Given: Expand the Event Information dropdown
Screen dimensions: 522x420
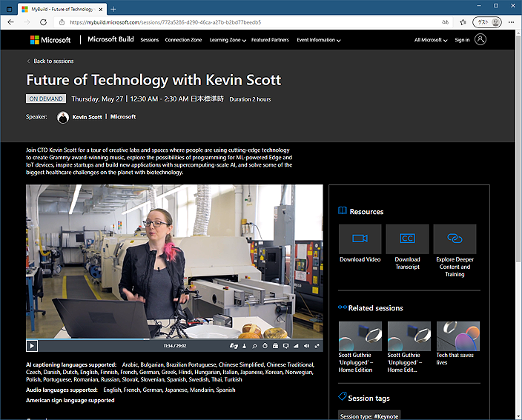Looking at the screenshot, I should click(318, 40).
